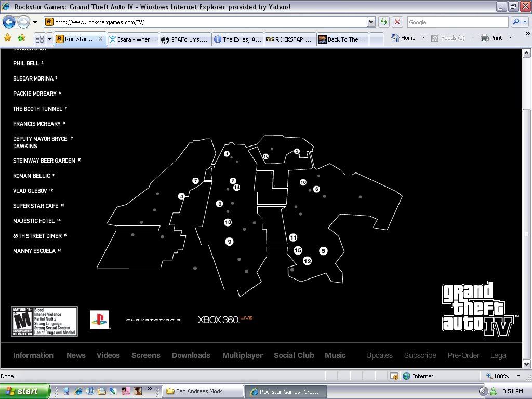The height and width of the screenshot is (399, 532).
Task: Open the Multiplayer section link
Action: (x=243, y=355)
